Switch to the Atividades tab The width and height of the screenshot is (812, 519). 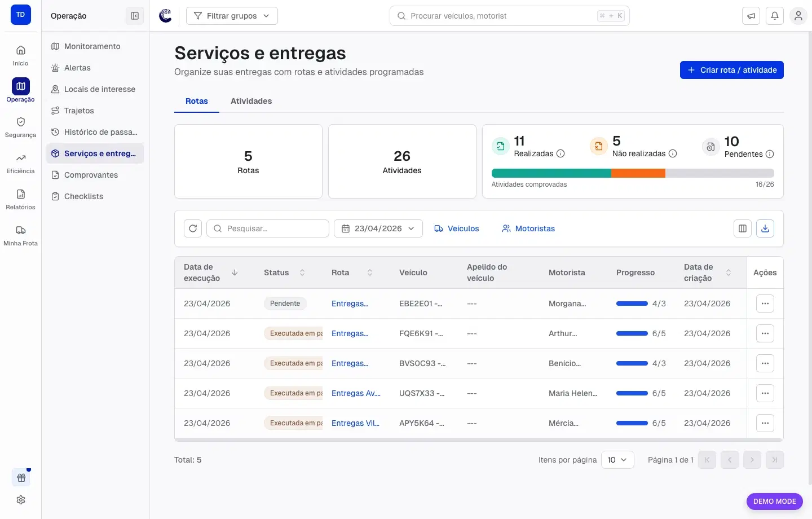click(x=251, y=101)
